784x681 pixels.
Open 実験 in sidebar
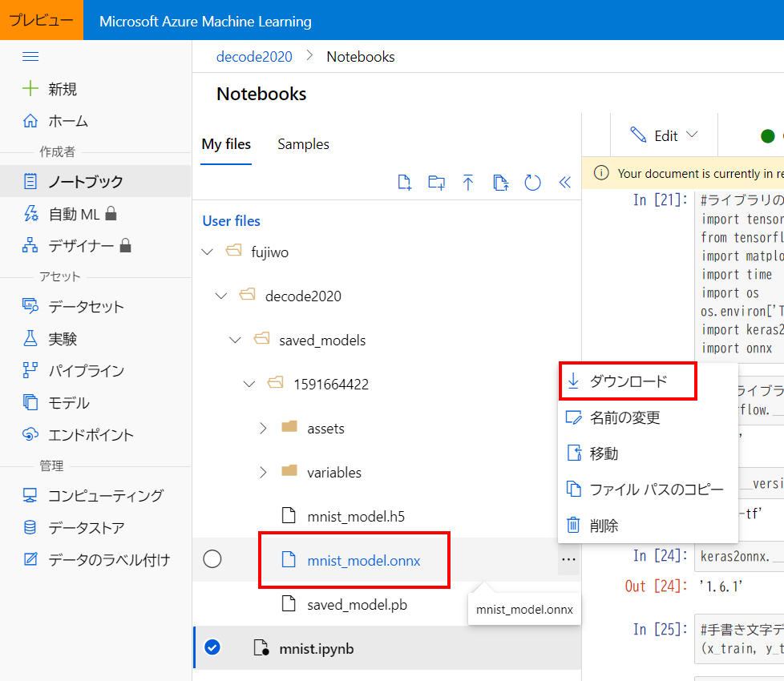coord(50,339)
